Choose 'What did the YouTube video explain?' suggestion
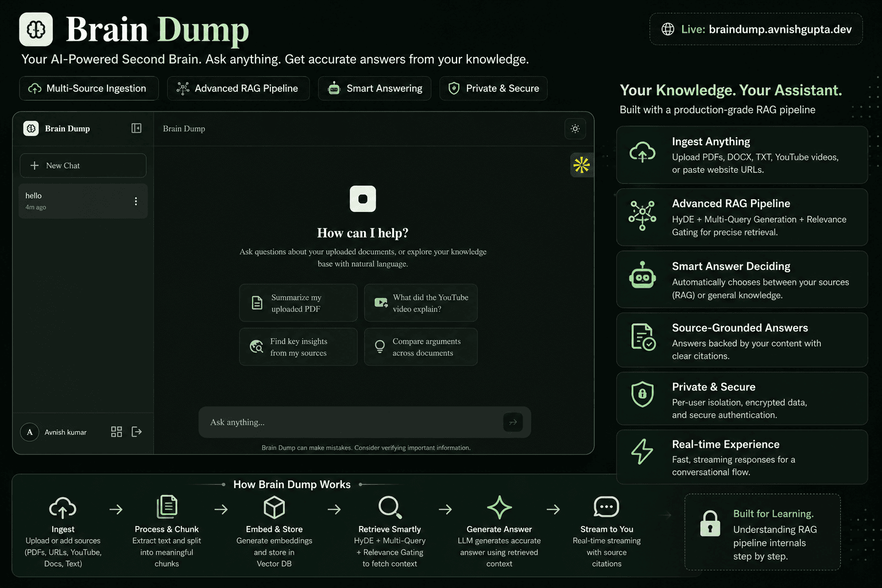882x588 pixels. (421, 303)
